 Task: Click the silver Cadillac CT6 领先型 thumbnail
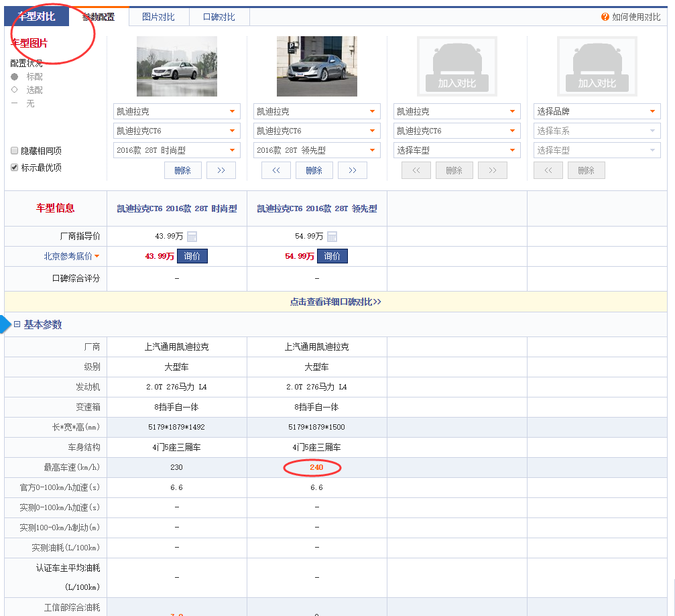[x=316, y=66]
